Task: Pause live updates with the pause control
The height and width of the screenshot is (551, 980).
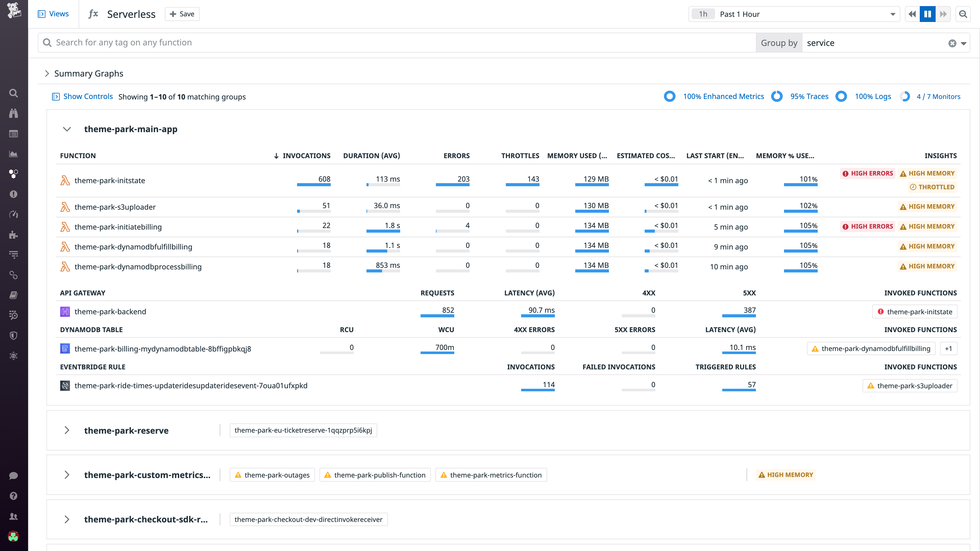Action: pyautogui.click(x=927, y=14)
